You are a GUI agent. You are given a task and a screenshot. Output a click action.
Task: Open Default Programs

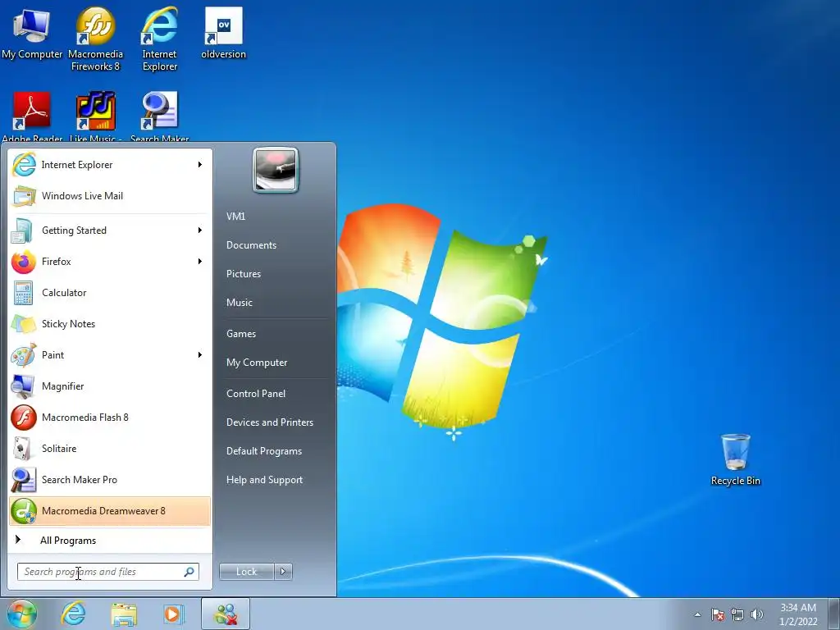pyautogui.click(x=264, y=451)
